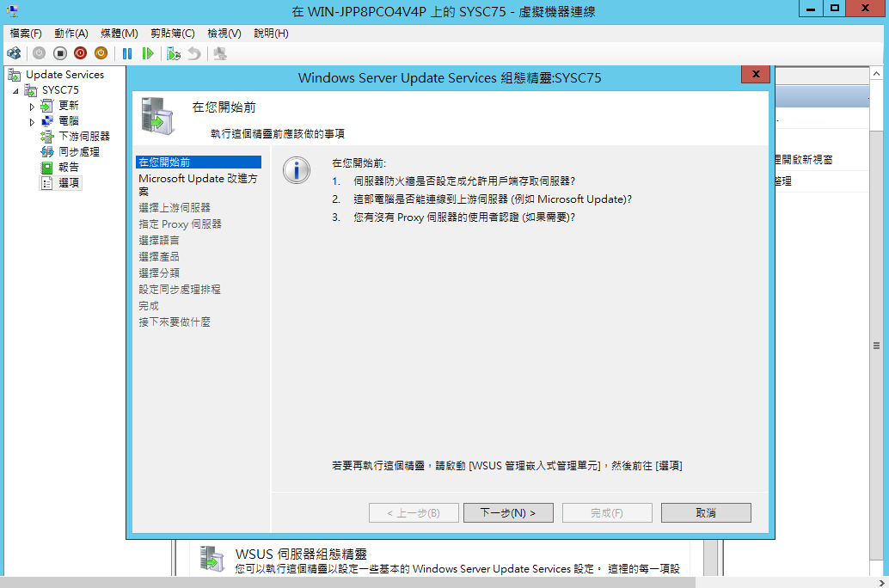Select 電腦 in console tree
The image size is (889, 588).
click(69, 120)
